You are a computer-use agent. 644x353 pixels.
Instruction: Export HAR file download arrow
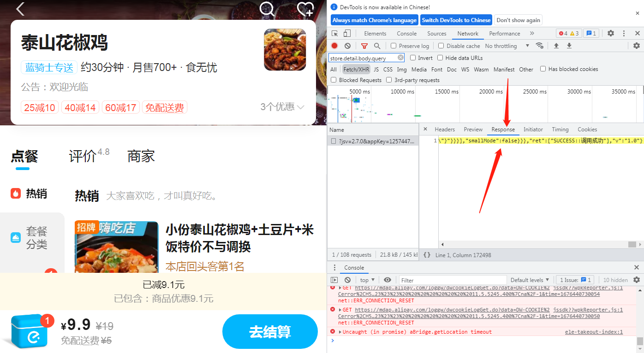pyautogui.click(x=569, y=46)
